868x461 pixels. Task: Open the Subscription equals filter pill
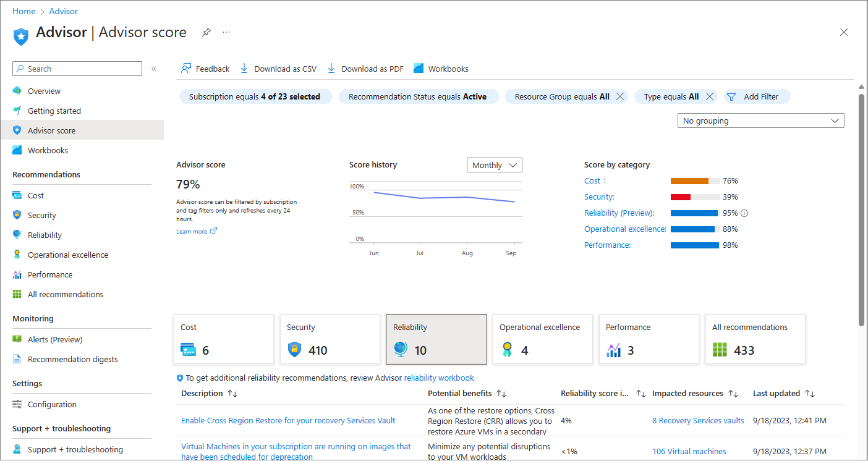[x=255, y=96]
